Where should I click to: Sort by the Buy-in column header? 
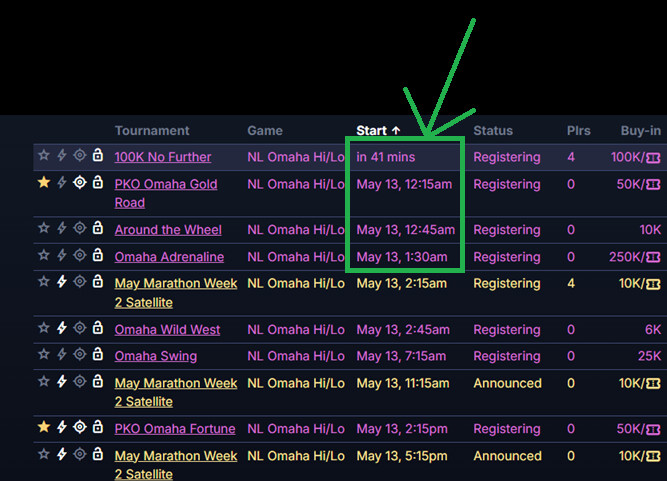pyautogui.click(x=641, y=131)
